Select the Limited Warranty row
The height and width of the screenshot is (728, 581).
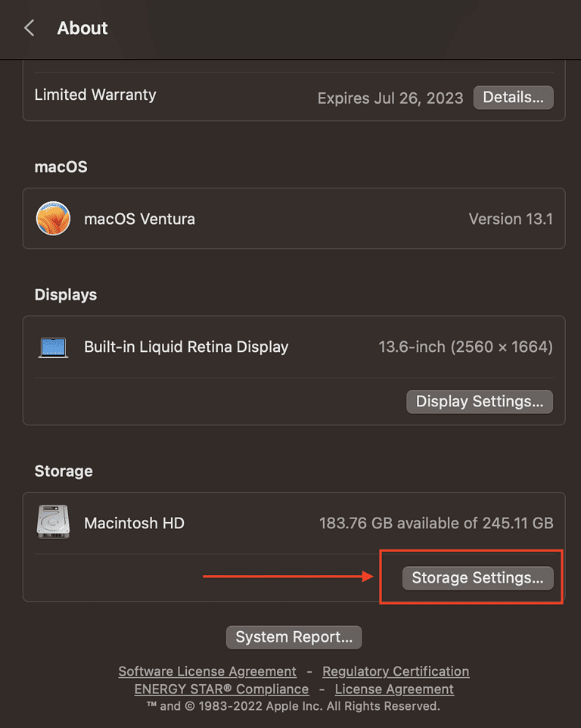(x=95, y=95)
